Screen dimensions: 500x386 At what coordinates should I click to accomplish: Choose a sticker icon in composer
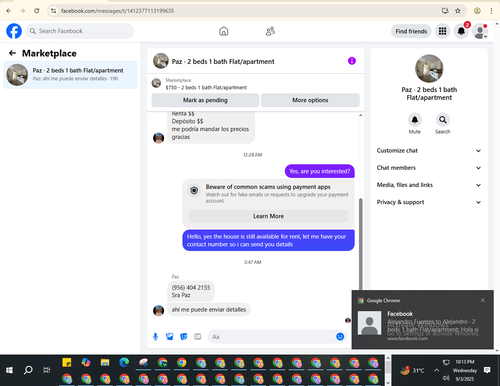pyautogui.click(x=184, y=337)
